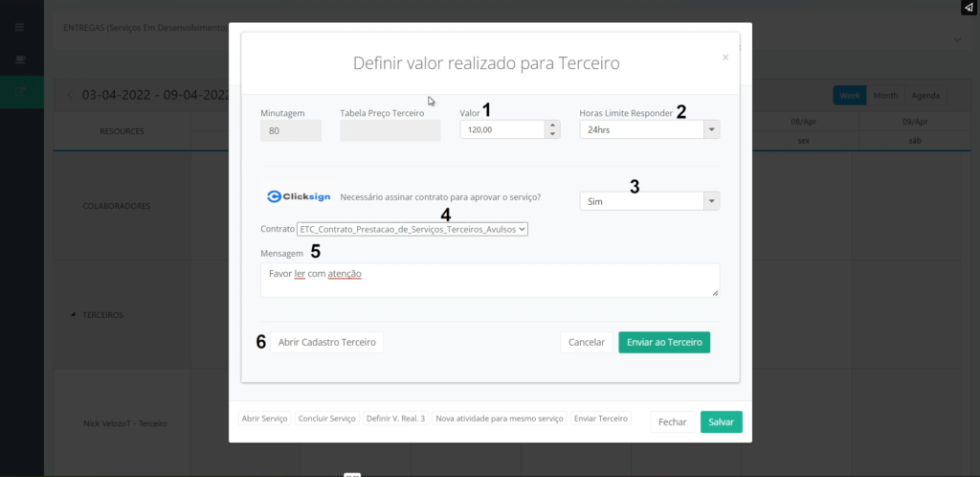Click the Enviar ao Terceiro button
980x477 pixels.
tap(664, 342)
